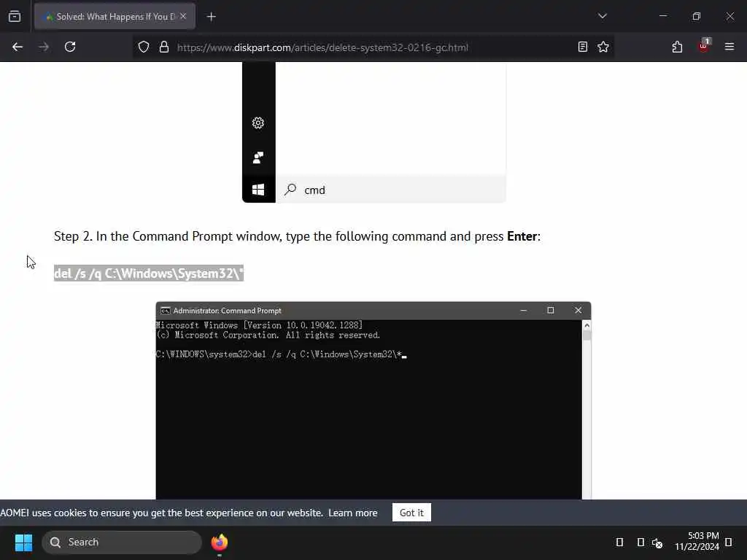Click the first tray icon left of volume
The width and height of the screenshot is (747, 560).
click(620, 542)
